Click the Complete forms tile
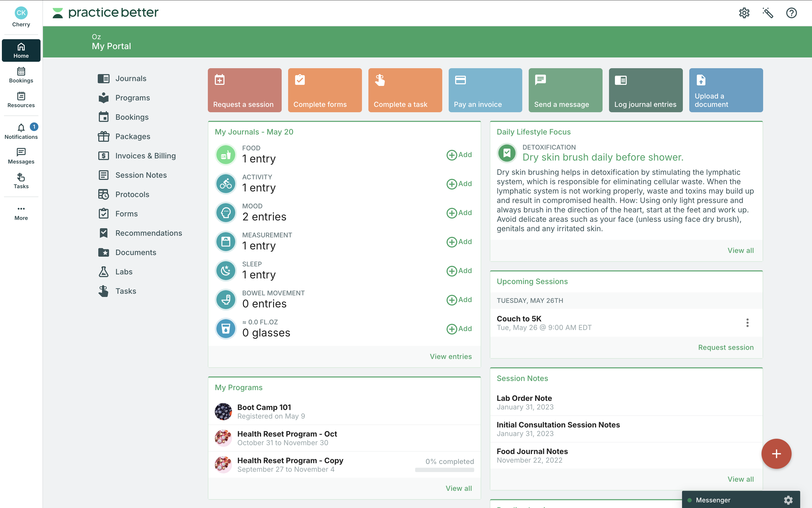The height and width of the screenshot is (508, 812). click(325, 90)
